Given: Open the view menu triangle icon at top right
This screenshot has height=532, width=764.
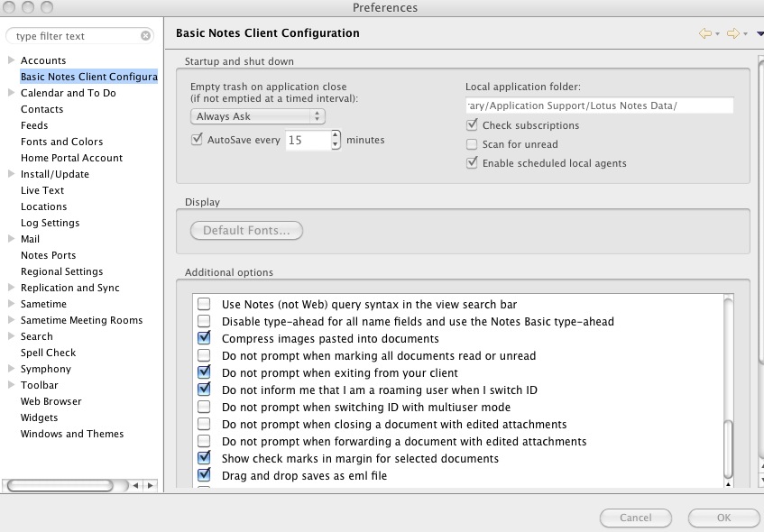Looking at the screenshot, I should coord(759,34).
